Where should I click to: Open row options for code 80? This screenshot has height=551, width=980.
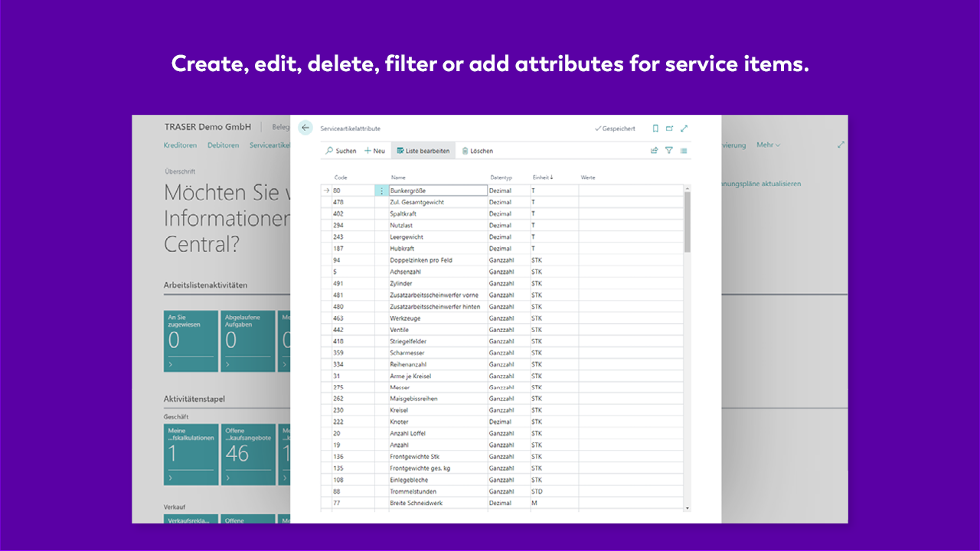coord(381,191)
